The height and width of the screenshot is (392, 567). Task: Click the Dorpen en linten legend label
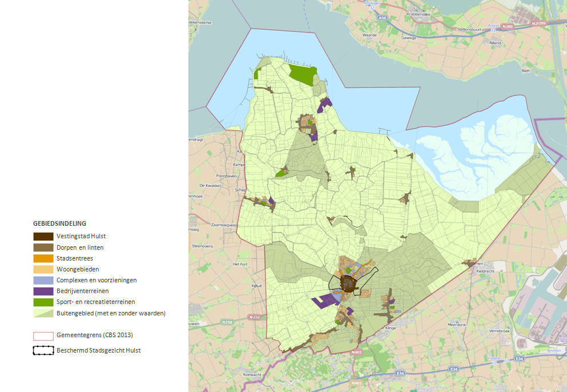[80, 247]
